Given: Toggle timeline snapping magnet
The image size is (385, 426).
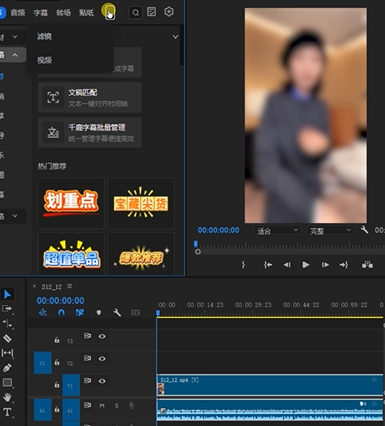Looking at the screenshot, I should coord(61,313).
